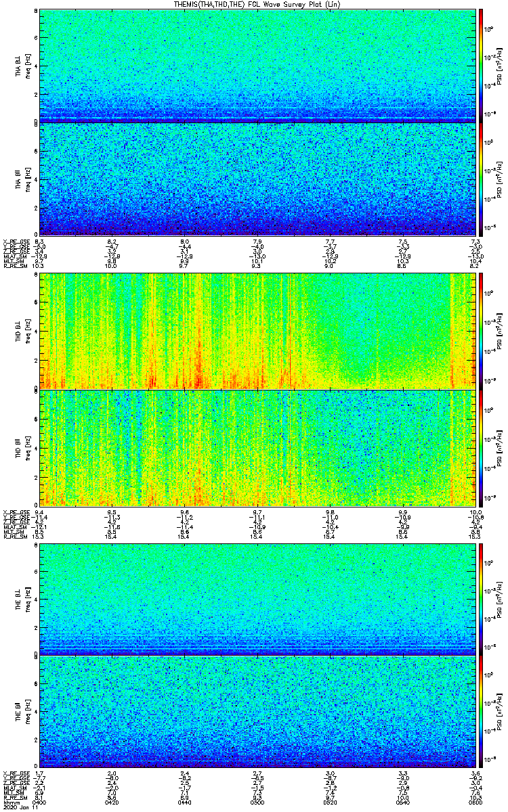Click the THD B-parallel PSD color bar

pyautogui.click(x=481, y=447)
